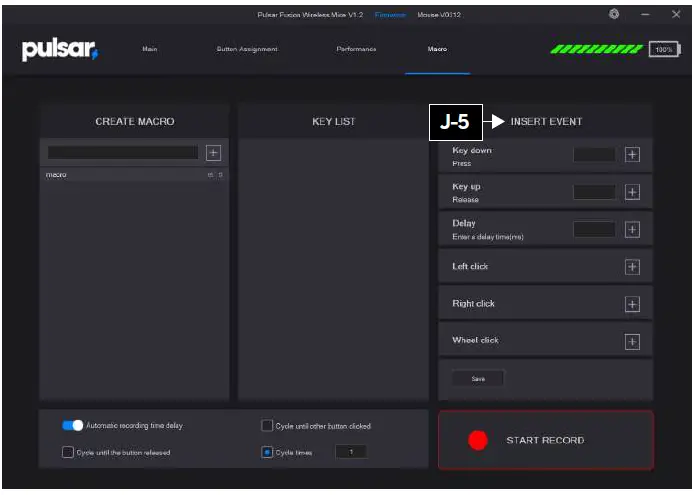
Task: Select the Cycle times option
Action: coord(267,452)
